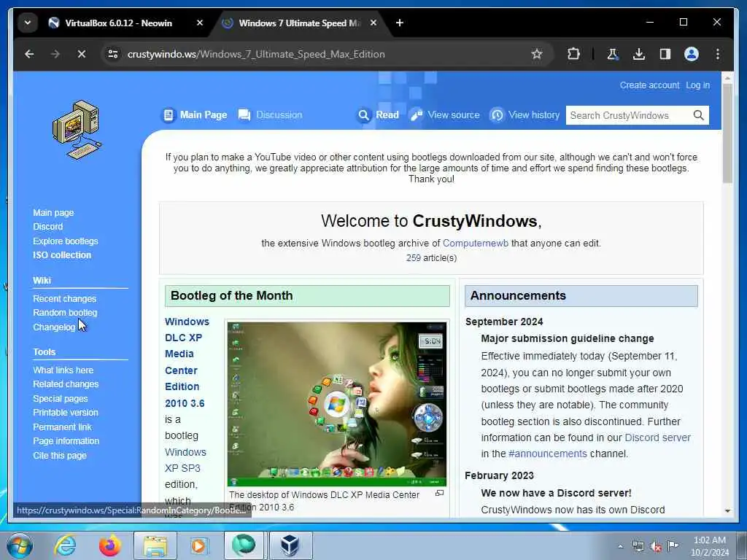Launch Firefox from the taskbar

coord(109,545)
